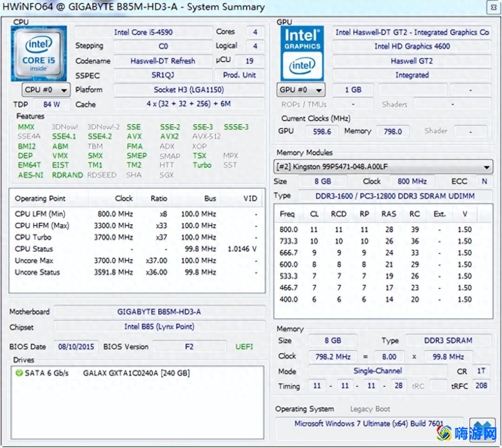Click the Intel HD Graphics 4600 field
Image resolution: width=502 pixels, height=448 pixels.
click(412, 46)
